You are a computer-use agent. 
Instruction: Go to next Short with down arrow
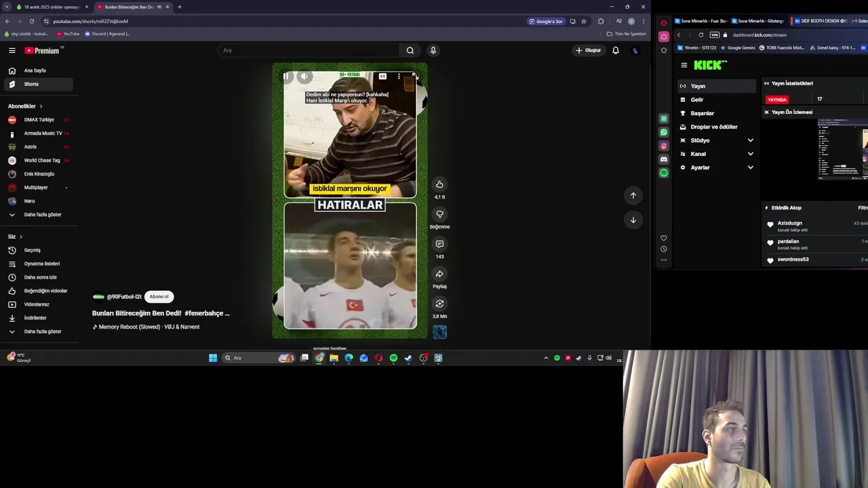pyautogui.click(x=633, y=220)
